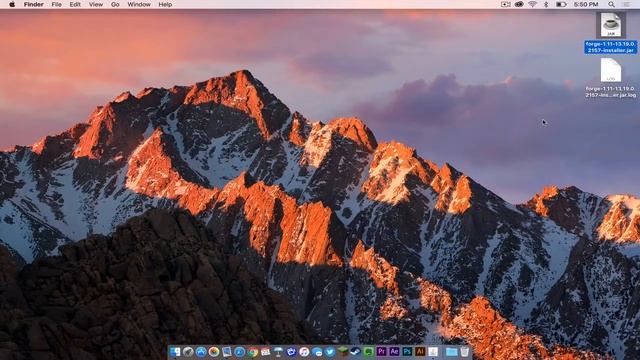Open the Finder menu
This screenshot has width=640, height=360.
point(33,4)
